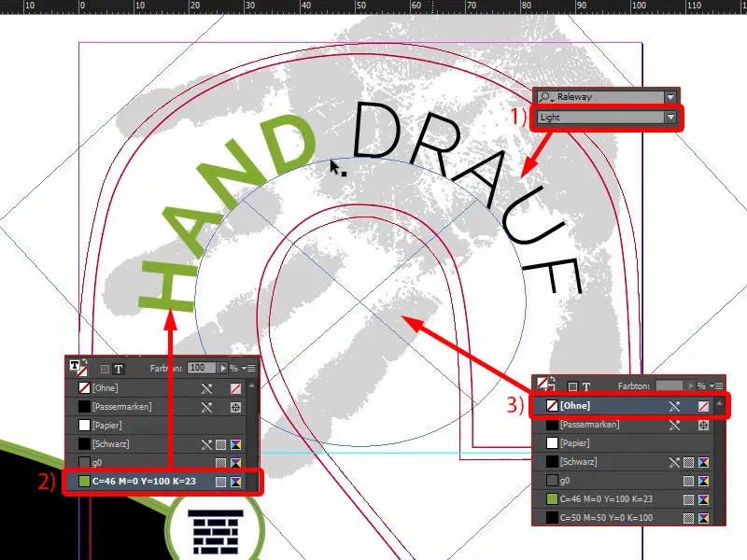Click the scroll-up arrow of the step 3 swatches list

(719, 404)
